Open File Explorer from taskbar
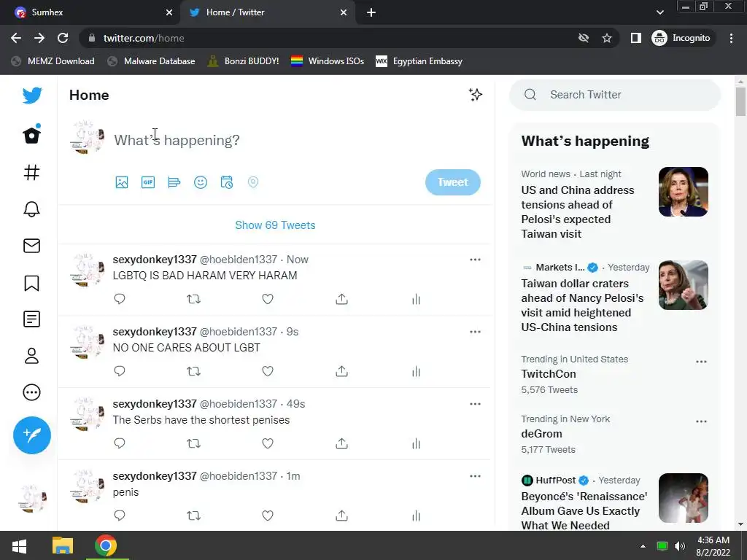 tap(63, 545)
